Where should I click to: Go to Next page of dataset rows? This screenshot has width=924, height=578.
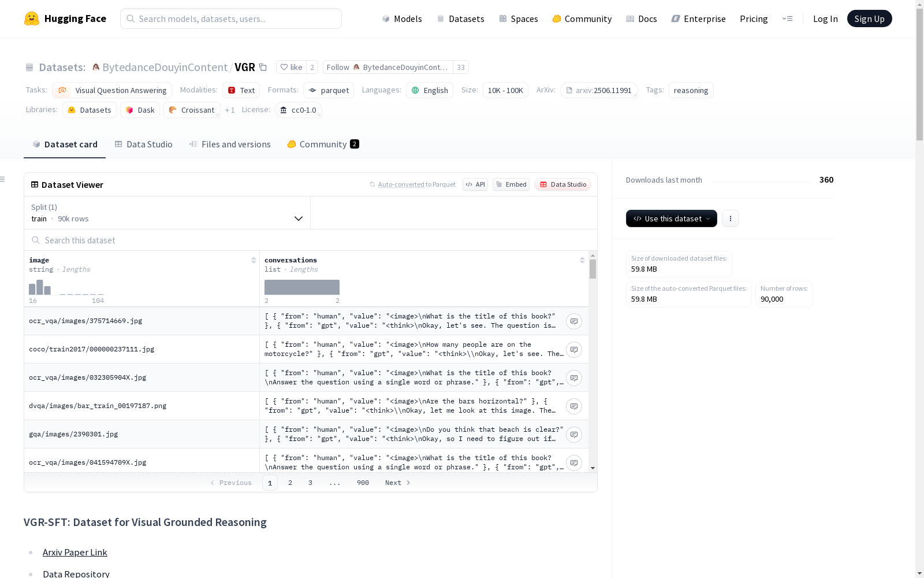[398, 483]
